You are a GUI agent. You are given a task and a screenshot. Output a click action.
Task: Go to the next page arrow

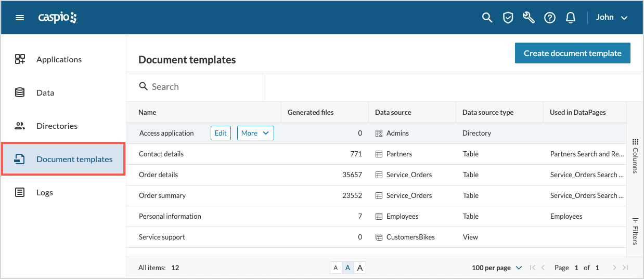(614, 268)
